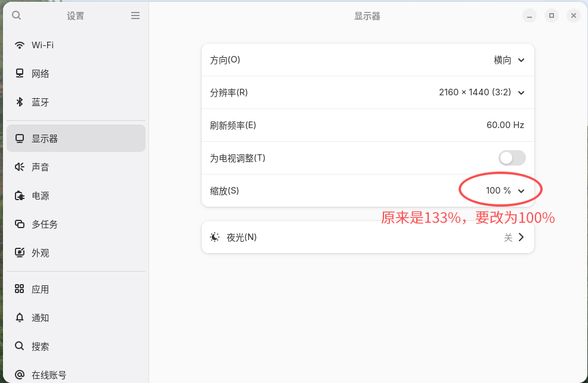Open the 应用 applications section
The width and height of the screenshot is (588, 383).
(x=41, y=289)
